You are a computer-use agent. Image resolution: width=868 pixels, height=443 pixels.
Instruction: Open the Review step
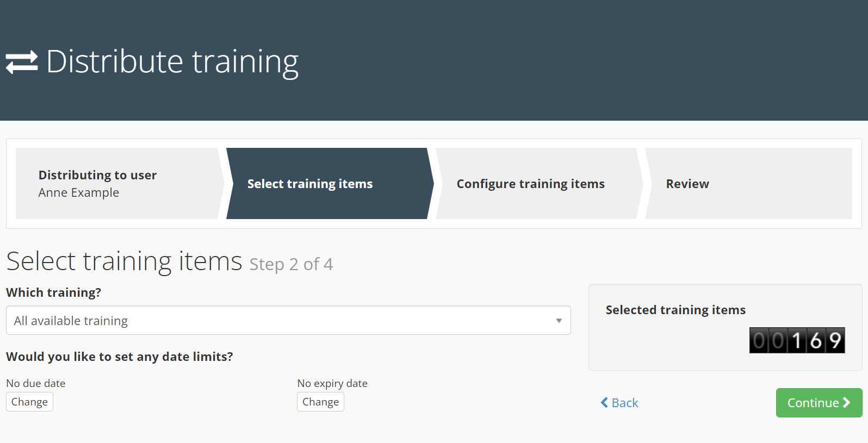coord(747,184)
